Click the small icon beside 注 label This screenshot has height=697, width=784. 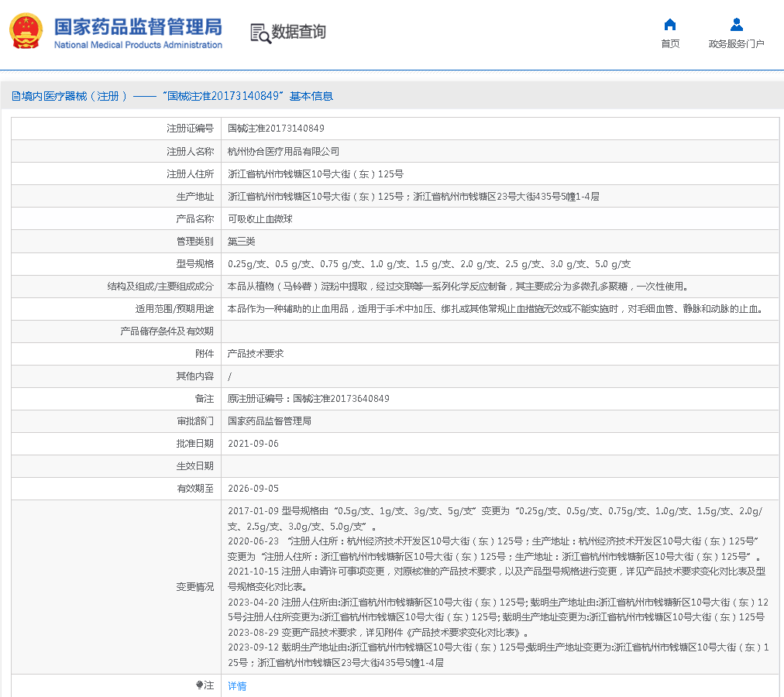pos(199,685)
